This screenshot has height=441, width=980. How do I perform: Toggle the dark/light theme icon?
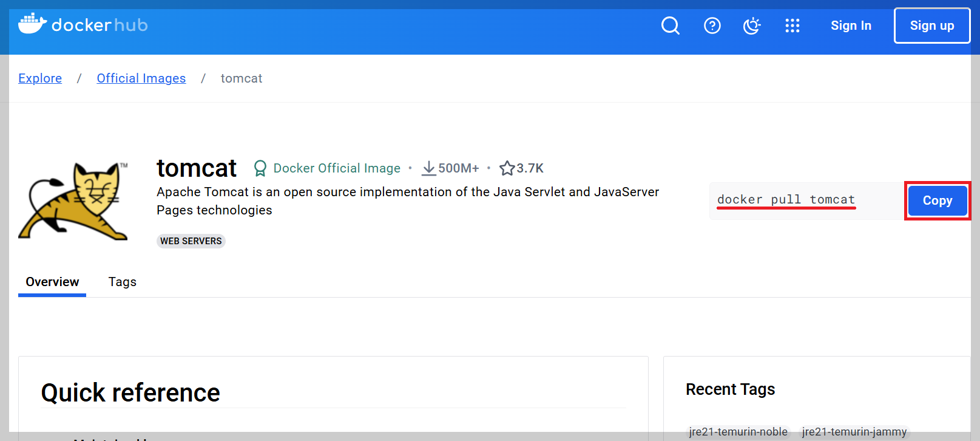tap(752, 26)
